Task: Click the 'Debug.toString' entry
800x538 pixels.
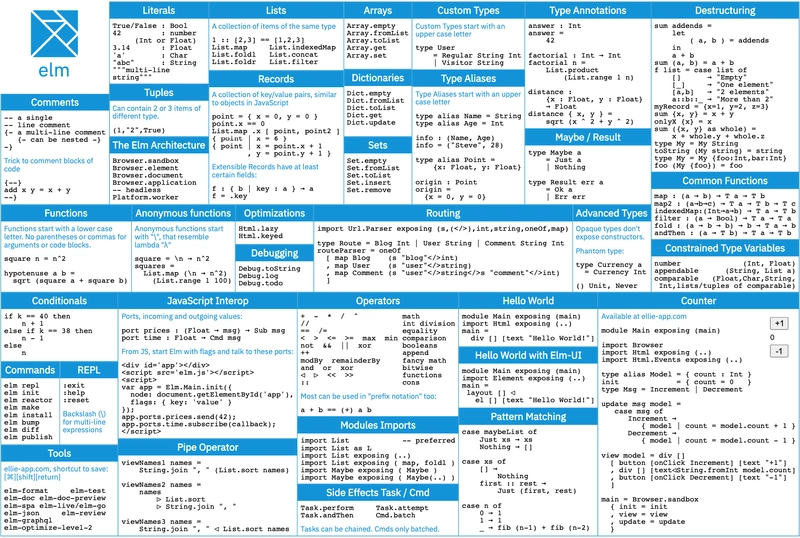Action: (x=269, y=268)
